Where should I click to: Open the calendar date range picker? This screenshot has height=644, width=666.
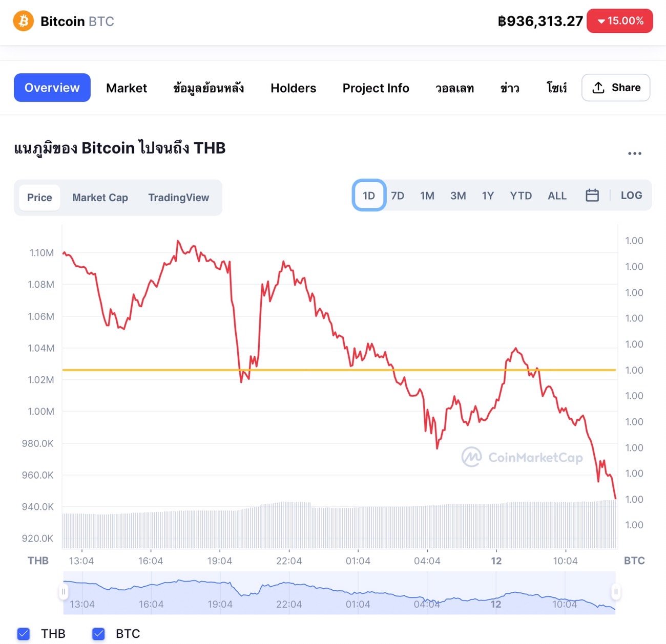click(592, 195)
